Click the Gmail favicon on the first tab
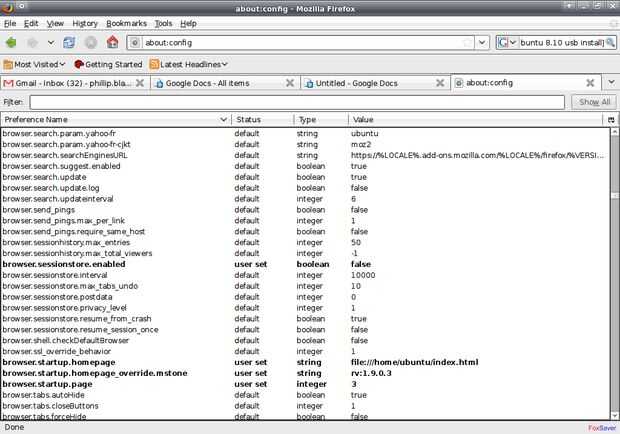Screen dimensions: 620x434 pos(8,83)
